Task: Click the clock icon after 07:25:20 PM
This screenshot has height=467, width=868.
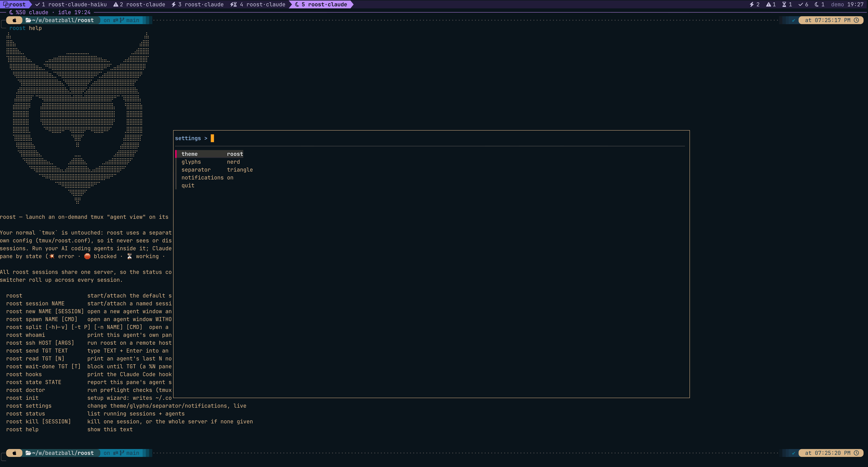Action: [856, 453]
